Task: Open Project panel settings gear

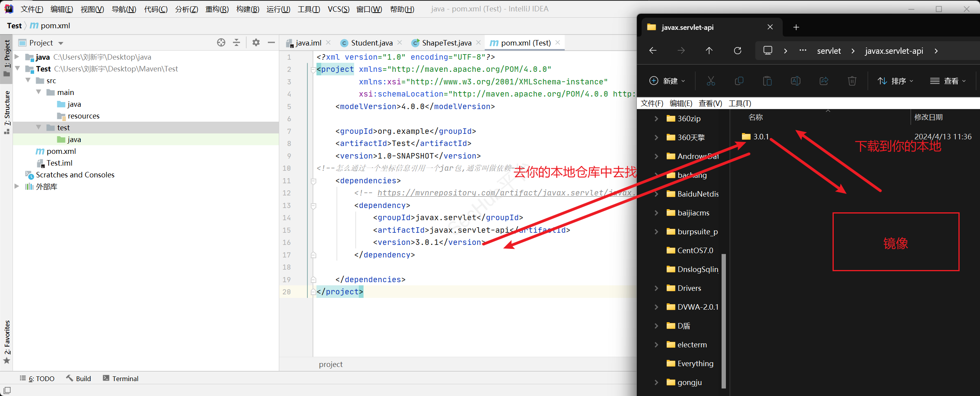Action: pyautogui.click(x=256, y=43)
